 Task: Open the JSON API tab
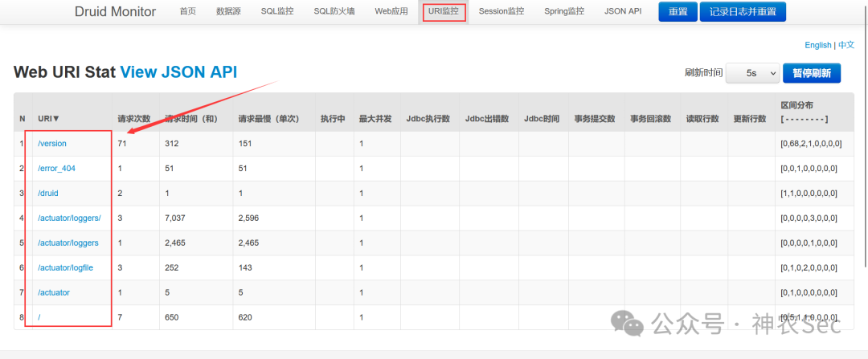[623, 11]
